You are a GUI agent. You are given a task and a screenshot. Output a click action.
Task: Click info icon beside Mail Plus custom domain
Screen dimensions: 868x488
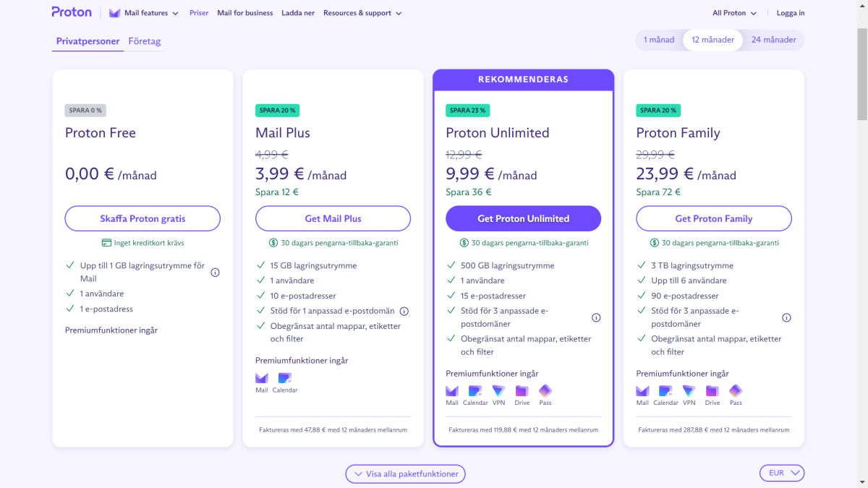point(404,312)
